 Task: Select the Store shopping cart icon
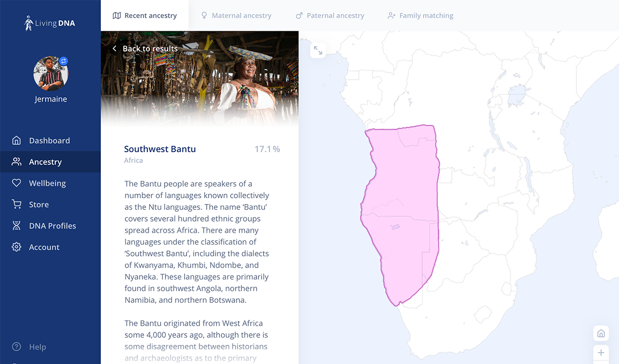(x=17, y=204)
